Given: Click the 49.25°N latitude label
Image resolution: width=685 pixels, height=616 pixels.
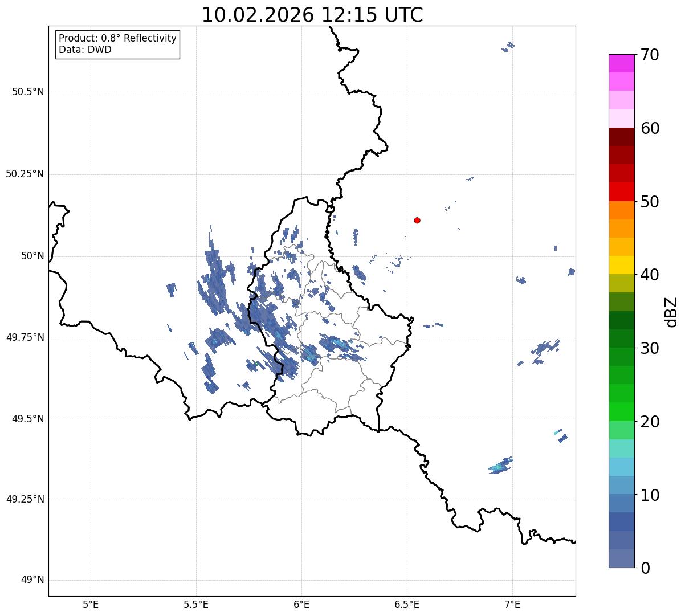Looking at the screenshot, I should click(25, 499).
